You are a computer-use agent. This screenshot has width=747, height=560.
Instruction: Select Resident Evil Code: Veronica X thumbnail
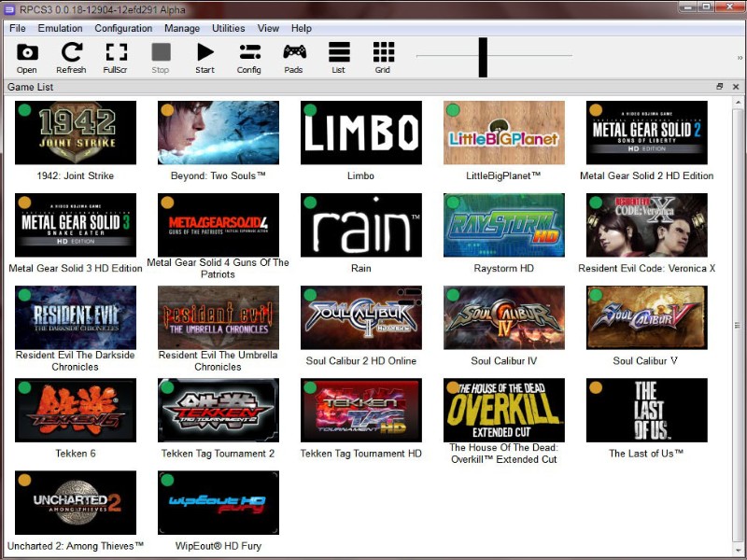pos(647,225)
